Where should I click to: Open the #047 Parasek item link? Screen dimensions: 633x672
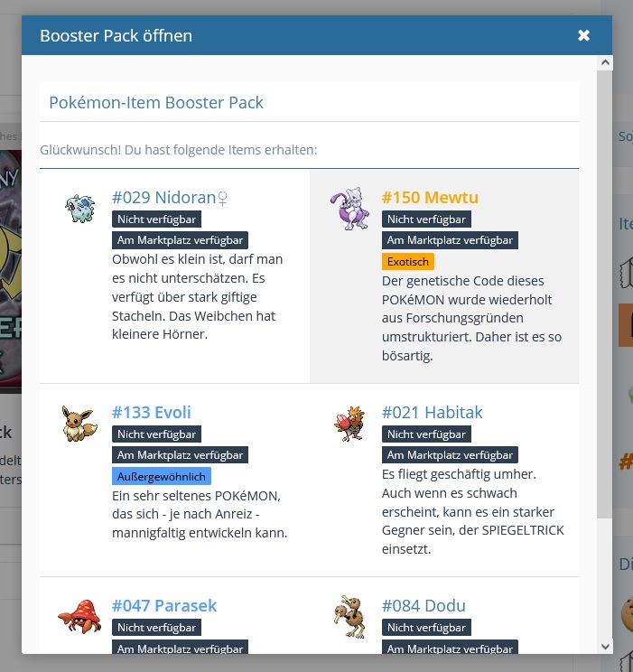click(x=164, y=605)
